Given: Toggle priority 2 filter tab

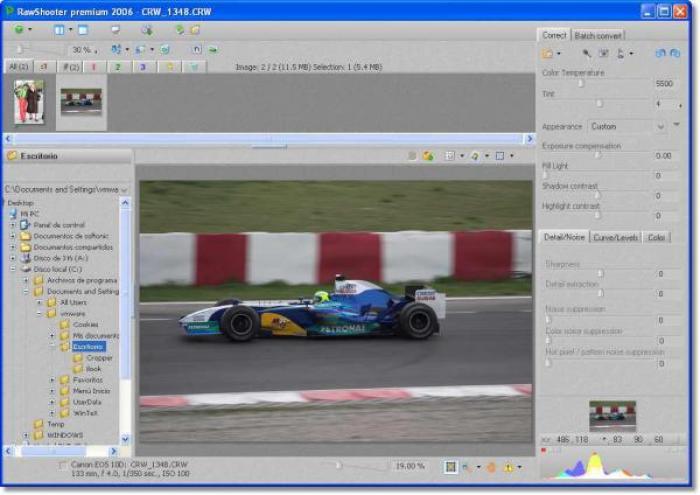Looking at the screenshot, I should (x=118, y=67).
